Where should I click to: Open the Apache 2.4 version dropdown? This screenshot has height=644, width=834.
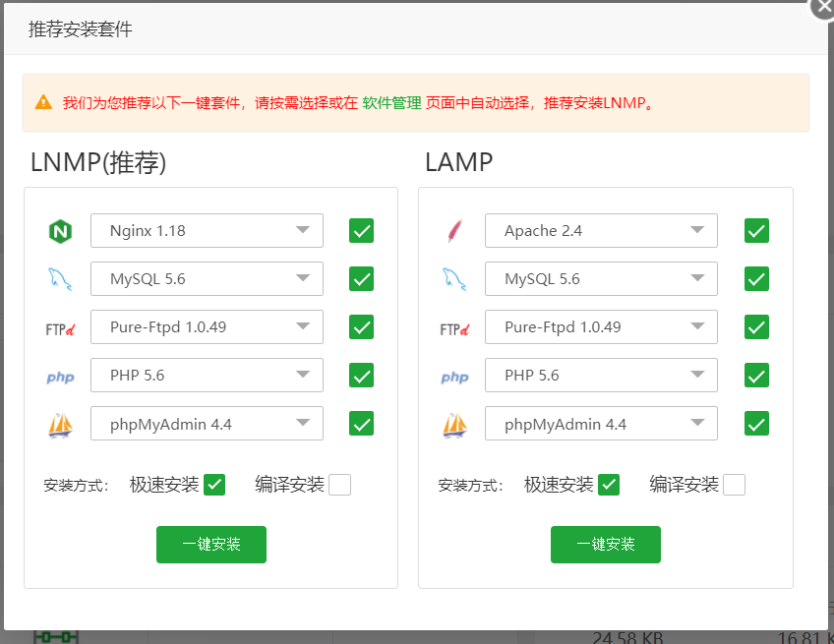tap(602, 231)
